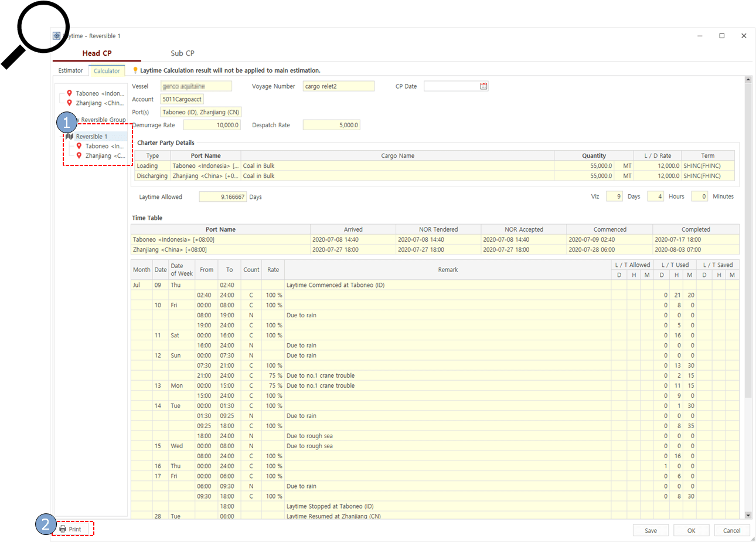The image size is (756, 542).
Task: Click the app icon in the title bar
Action: 56,36
